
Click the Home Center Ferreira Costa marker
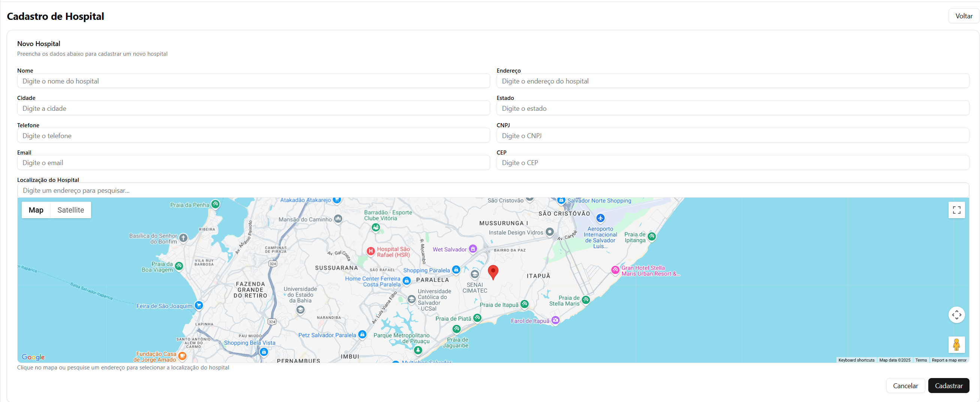(407, 281)
